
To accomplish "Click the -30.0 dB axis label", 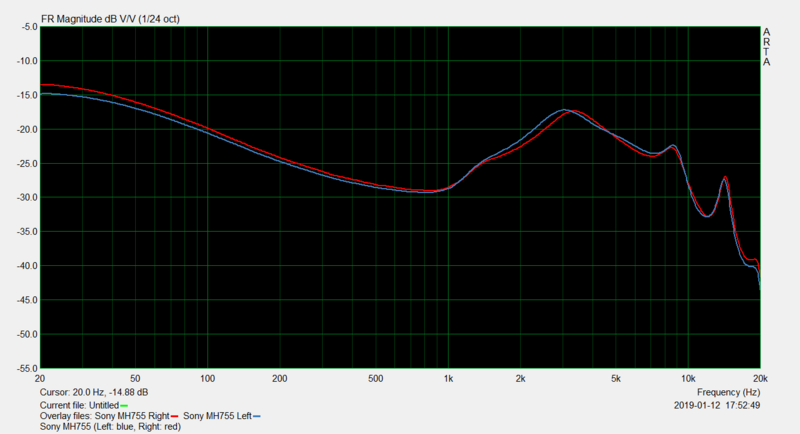I will [x=27, y=197].
